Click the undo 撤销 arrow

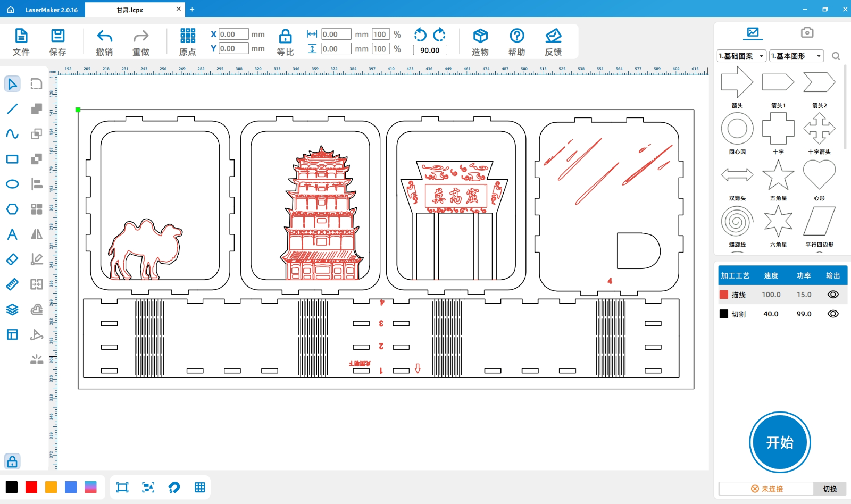click(x=104, y=36)
